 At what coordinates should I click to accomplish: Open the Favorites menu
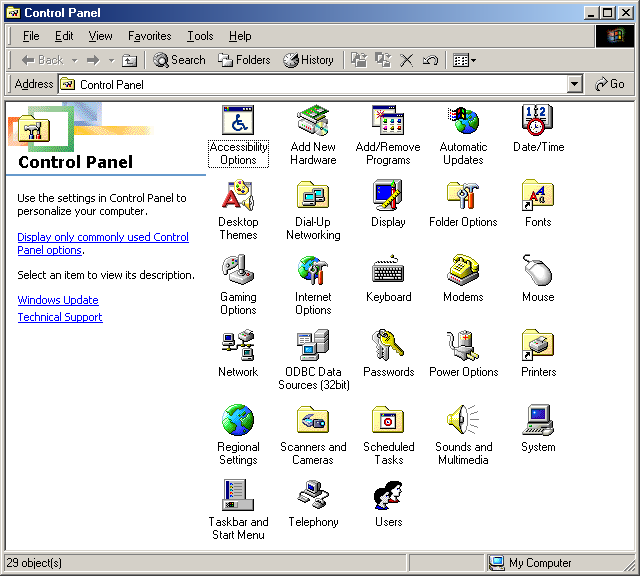[149, 36]
